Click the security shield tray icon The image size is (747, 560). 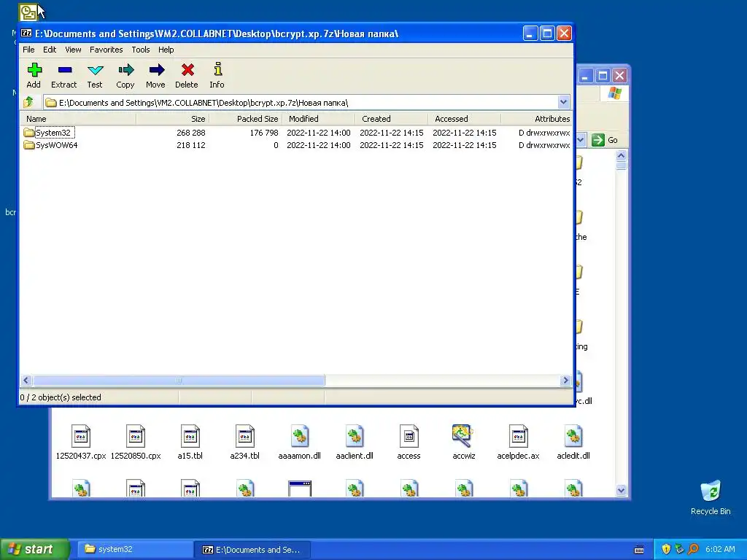point(666,549)
